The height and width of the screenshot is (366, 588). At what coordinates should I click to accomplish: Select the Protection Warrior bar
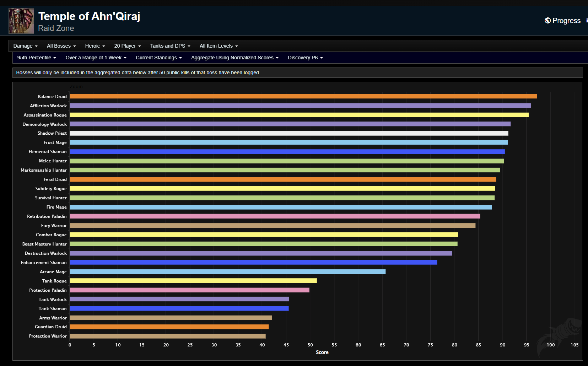168,336
